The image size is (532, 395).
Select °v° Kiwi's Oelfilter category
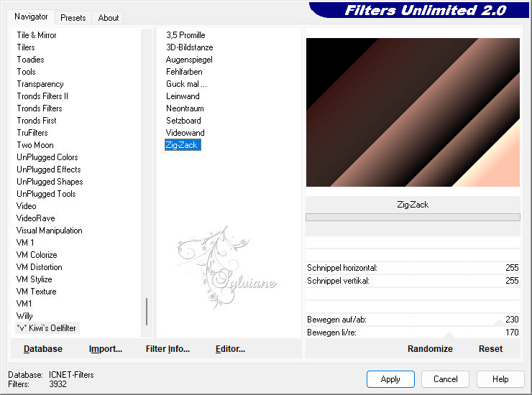click(x=47, y=328)
